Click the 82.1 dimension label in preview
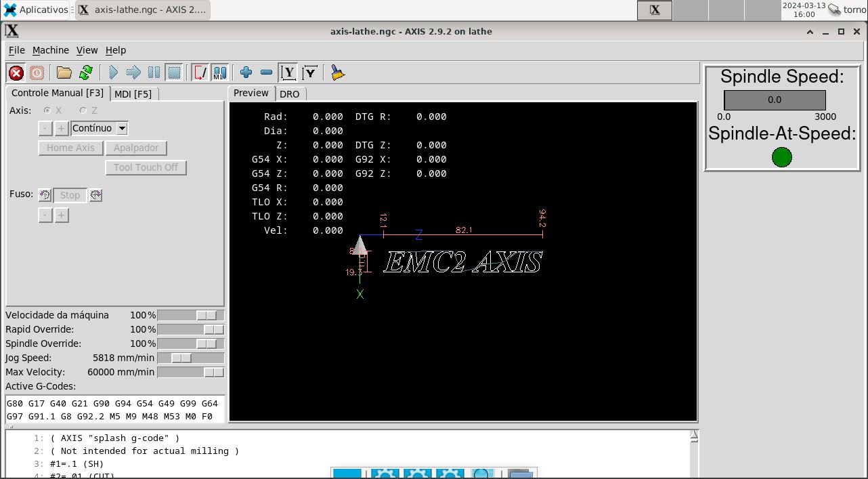Image resolution: width=868 pixels, height=479 pixels. 464,230
